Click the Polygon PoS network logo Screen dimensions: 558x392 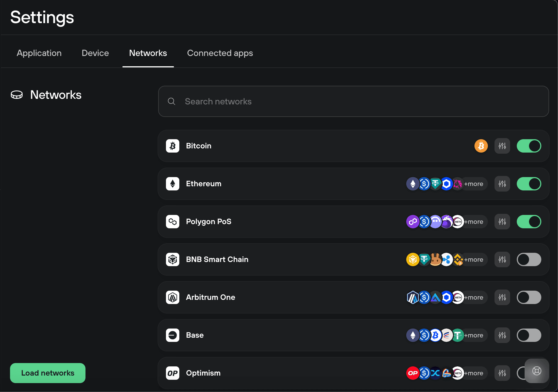pyautogui.click(x=173, y=222)
